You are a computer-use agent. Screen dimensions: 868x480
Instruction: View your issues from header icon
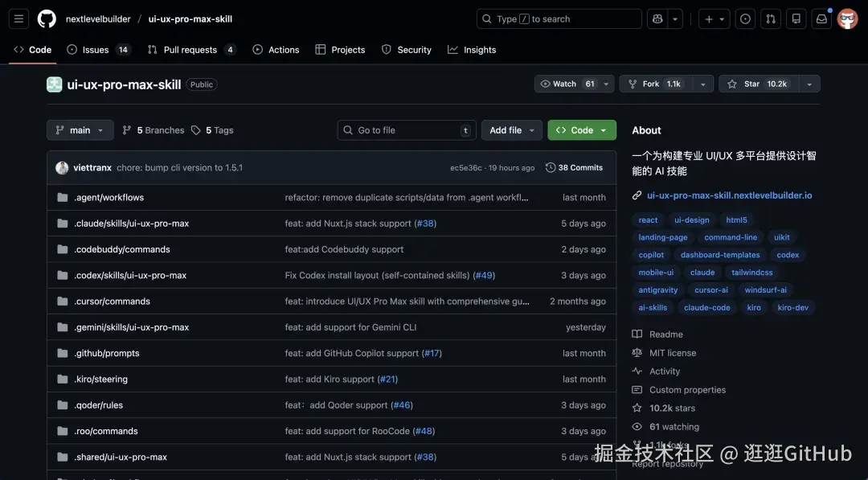[745, 18]
